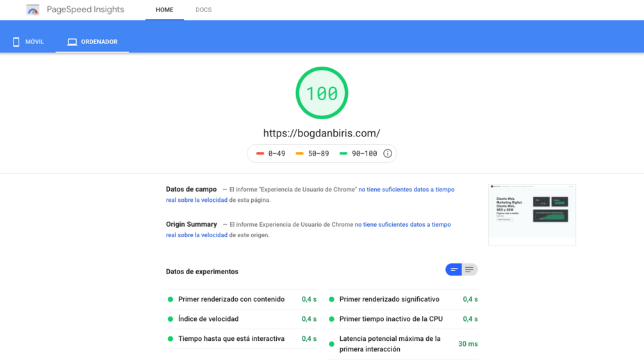Click Primer renderizado significativo metric
The height and width of the screenshot is (362, 644).
[x=402, y=299]
